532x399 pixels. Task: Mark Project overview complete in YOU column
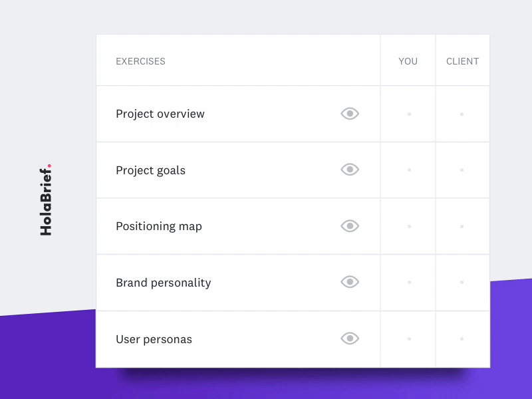(x=408, y=113)
